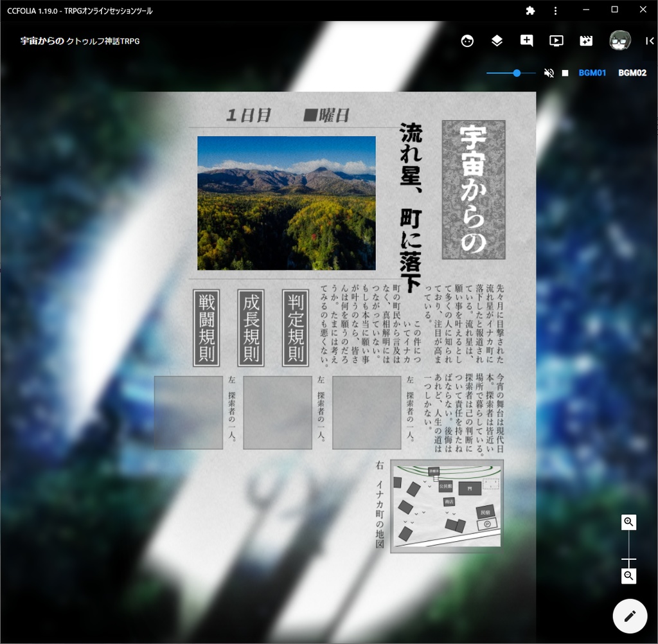The width and height of the screenshot is (658, 644).
Task: Unmute the BGM with the speaker icon
Action: coord(549,73)
